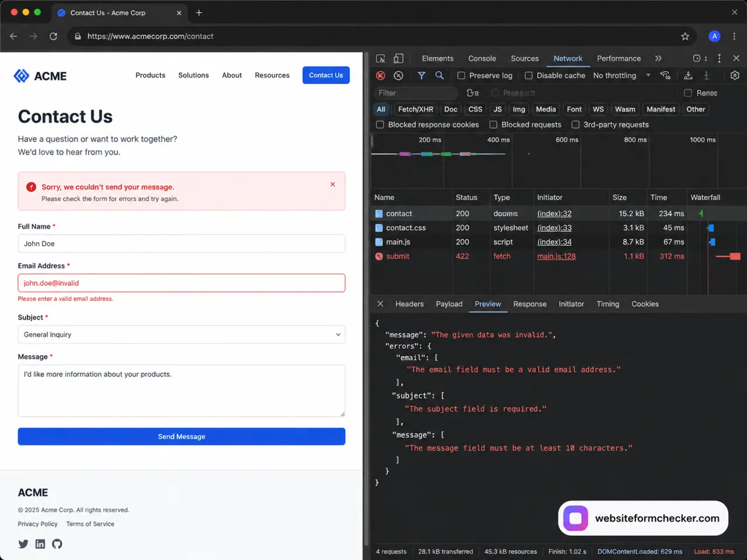Image resolution: width=747 pixels, height=560 pixels.
Task: Open a new browser tab
Action: 199,12
